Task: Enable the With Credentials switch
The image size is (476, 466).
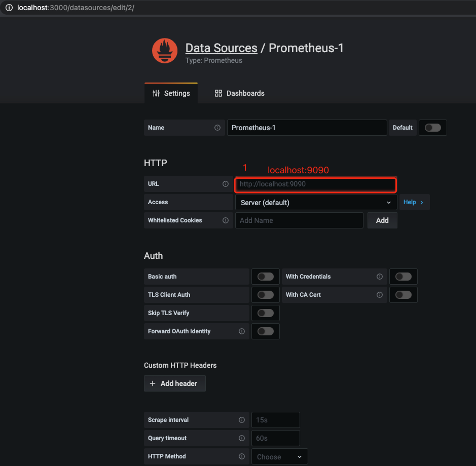Action: tap(403, 277)
